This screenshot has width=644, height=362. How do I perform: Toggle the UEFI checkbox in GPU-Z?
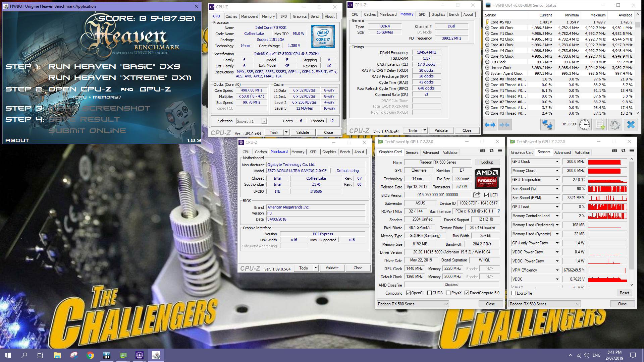pos(486,195)
